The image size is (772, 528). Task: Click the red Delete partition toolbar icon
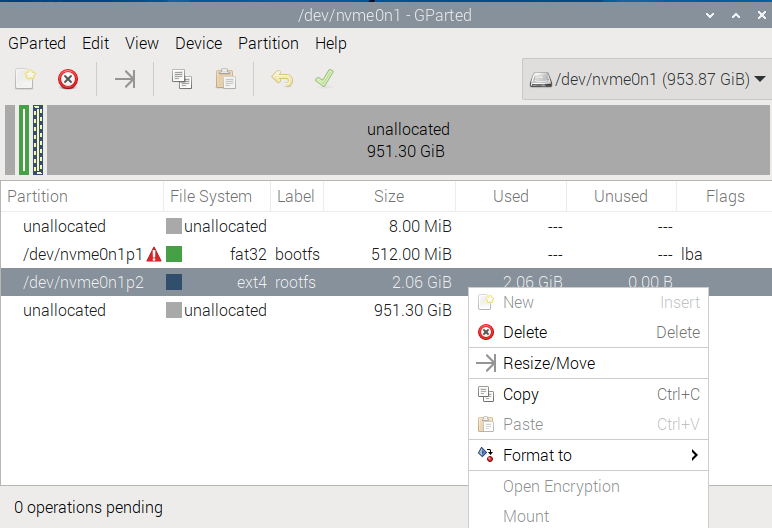point(68,79)
